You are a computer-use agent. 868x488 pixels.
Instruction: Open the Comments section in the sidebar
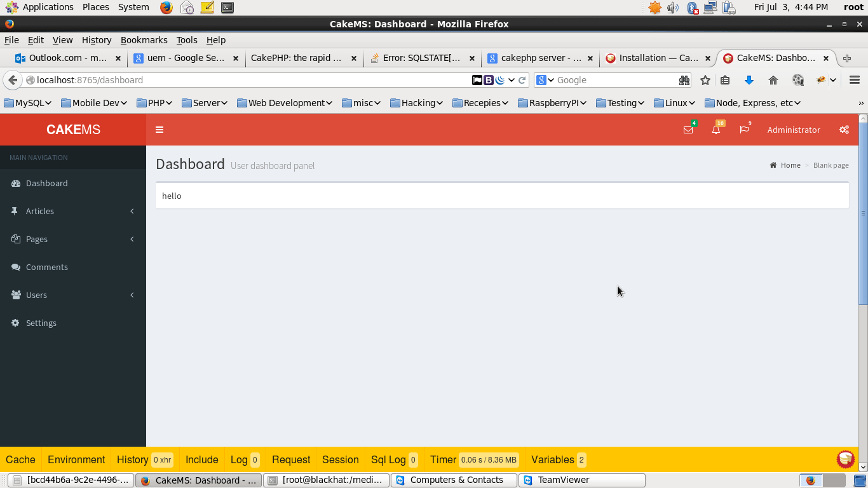46,267
